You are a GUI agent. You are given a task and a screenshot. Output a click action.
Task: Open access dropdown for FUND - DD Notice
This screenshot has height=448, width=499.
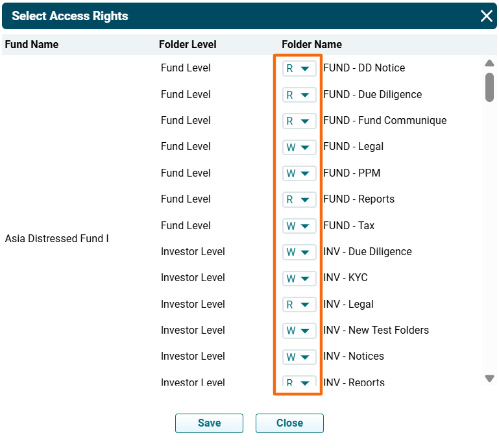299,68
